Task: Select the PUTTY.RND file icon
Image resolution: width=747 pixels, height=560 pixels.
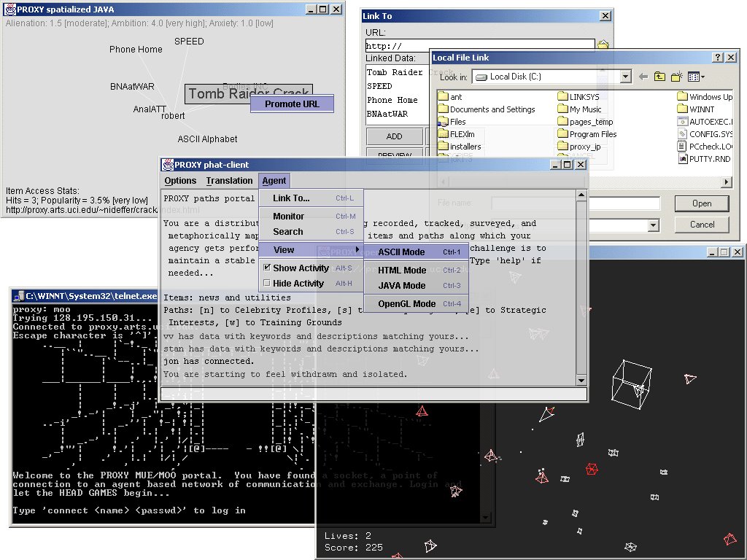Action: click(683, 159)
